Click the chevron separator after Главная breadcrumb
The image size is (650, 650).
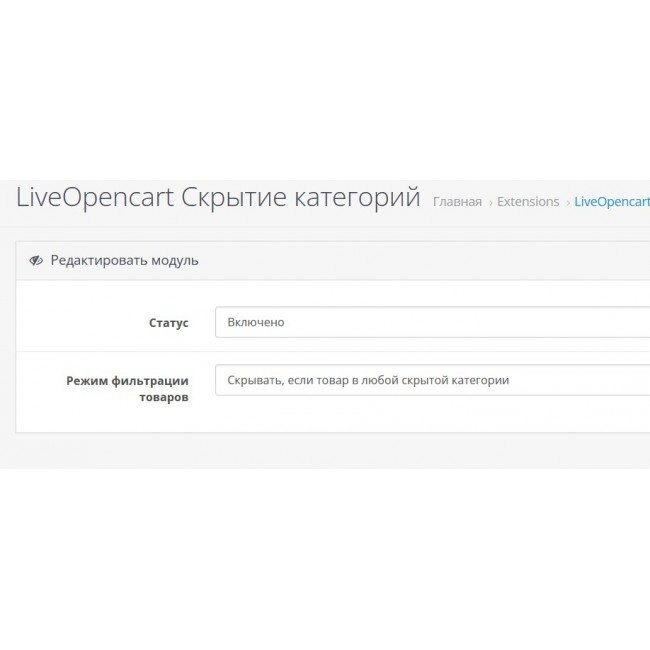click(490, 202)
